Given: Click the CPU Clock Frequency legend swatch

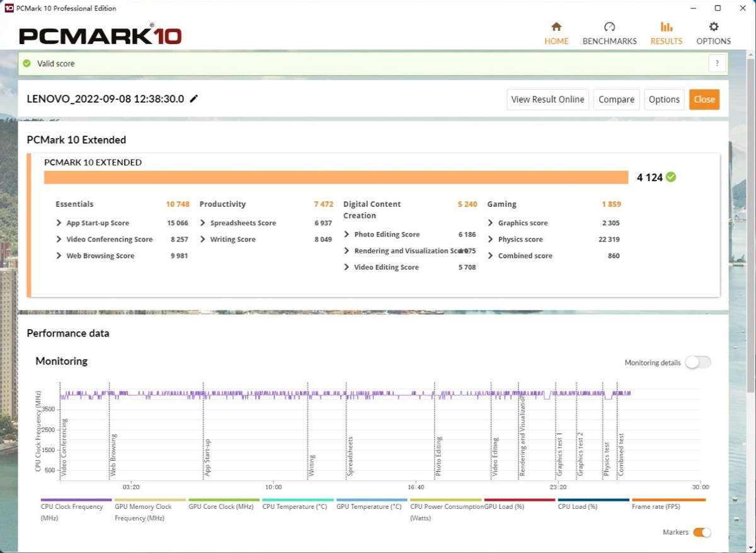Looking at the screenshot, I should coord(77,500).
